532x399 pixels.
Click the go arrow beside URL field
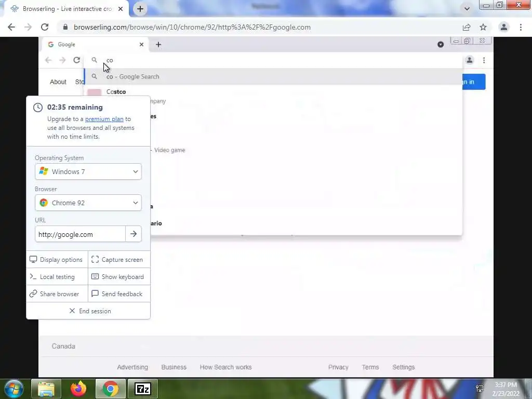coord(134,234)
